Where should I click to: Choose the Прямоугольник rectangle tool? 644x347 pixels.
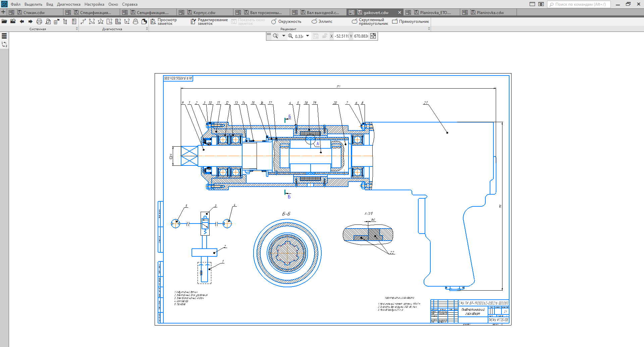[x=411, y=21]
